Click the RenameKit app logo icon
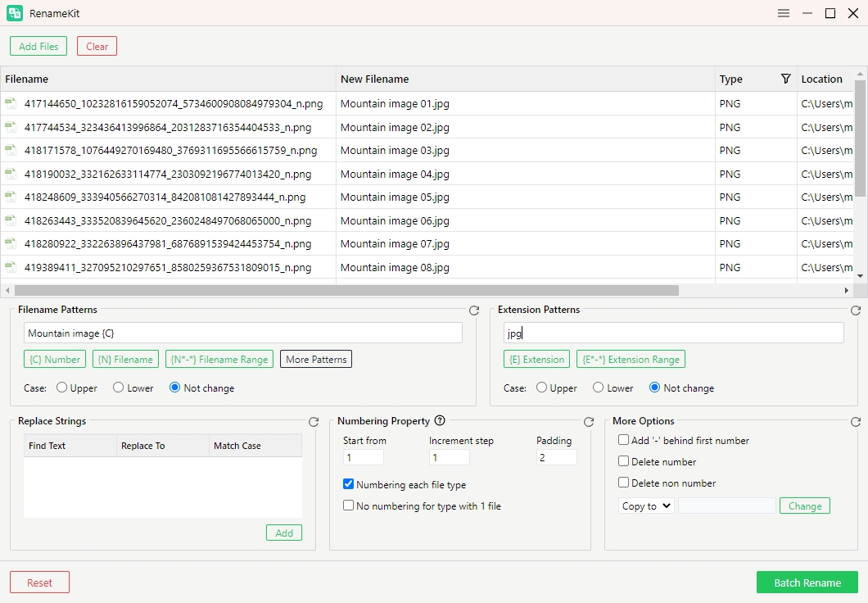This screenshot has width=868, height=603. click(14, 13)
